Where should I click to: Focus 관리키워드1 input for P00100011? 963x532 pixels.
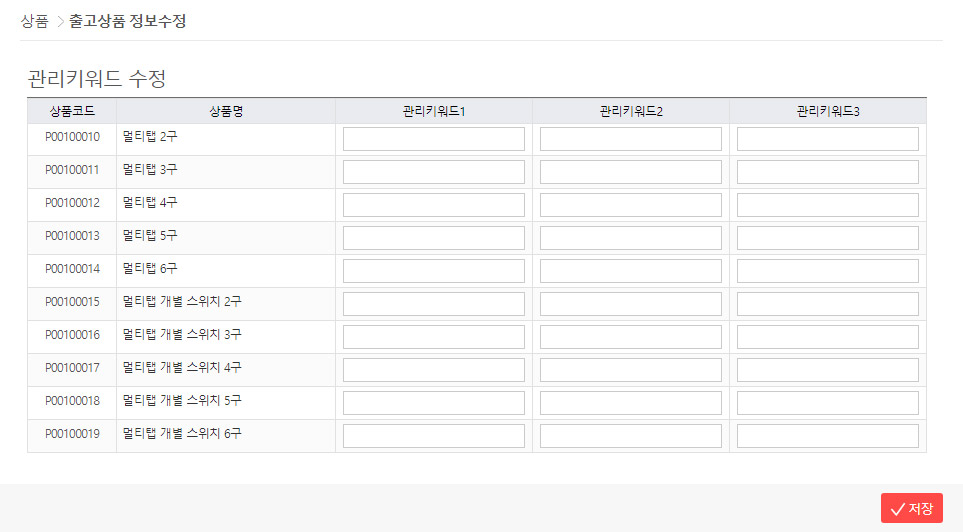433,172
